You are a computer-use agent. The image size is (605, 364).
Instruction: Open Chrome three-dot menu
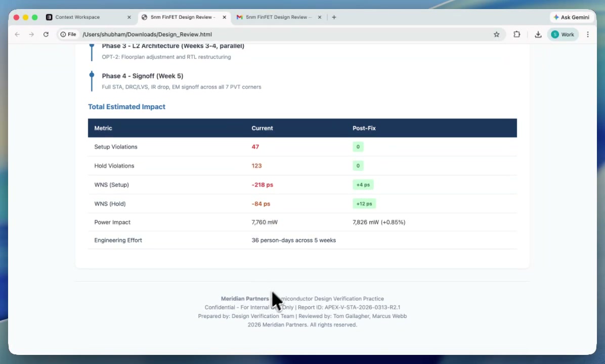coord(588,34)
